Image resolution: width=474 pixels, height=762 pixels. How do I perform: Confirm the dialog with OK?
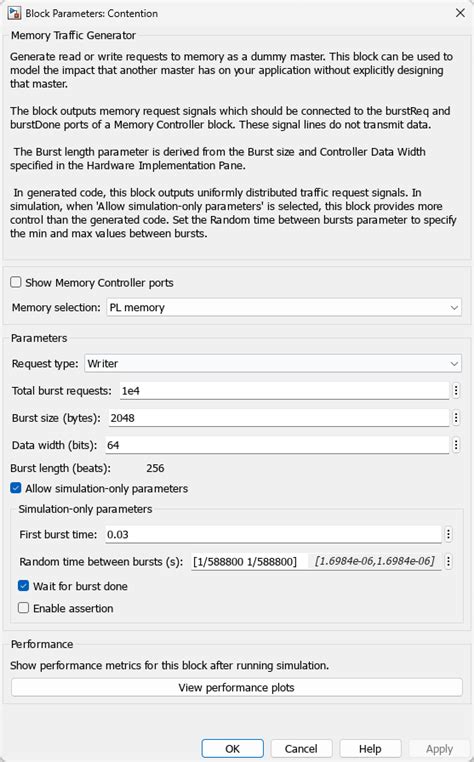click(232, 749)
